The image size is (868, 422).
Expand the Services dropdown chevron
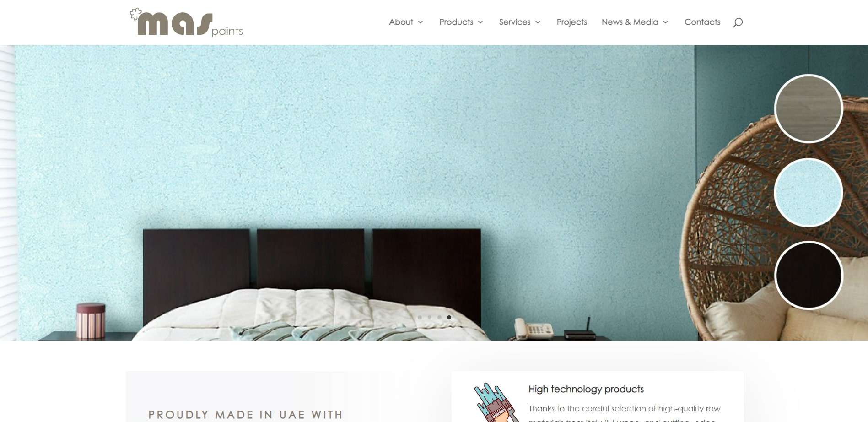point(538,22)
